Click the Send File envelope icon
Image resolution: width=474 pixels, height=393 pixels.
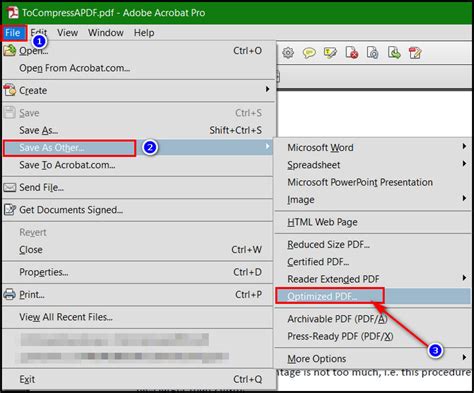[x=10, y=187]
